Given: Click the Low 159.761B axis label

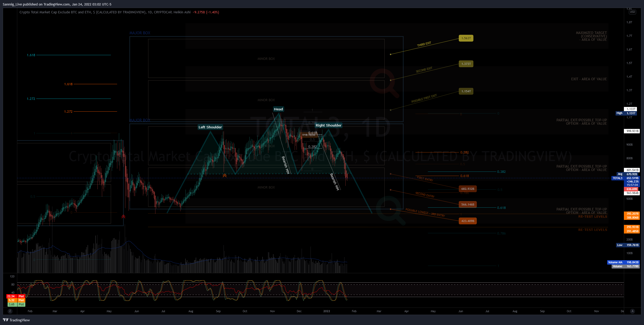Looking at the screenshot, I should (628, 245).
